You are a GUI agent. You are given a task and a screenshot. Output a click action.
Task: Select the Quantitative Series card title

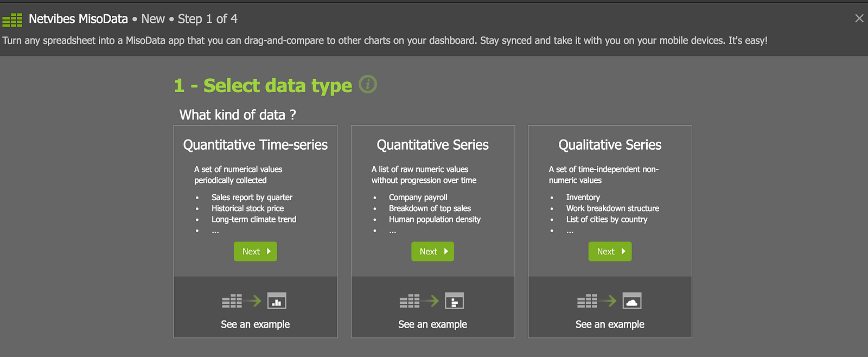pos(433,145)
